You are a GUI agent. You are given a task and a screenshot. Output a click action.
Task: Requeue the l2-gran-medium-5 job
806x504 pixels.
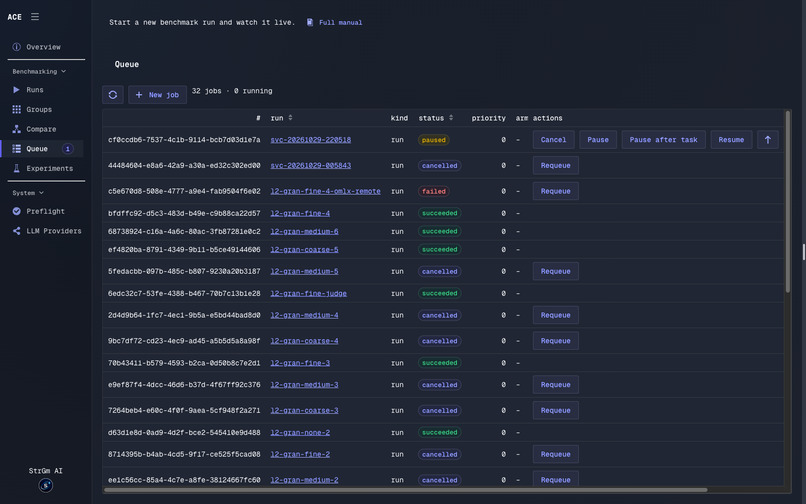[556, 271]
